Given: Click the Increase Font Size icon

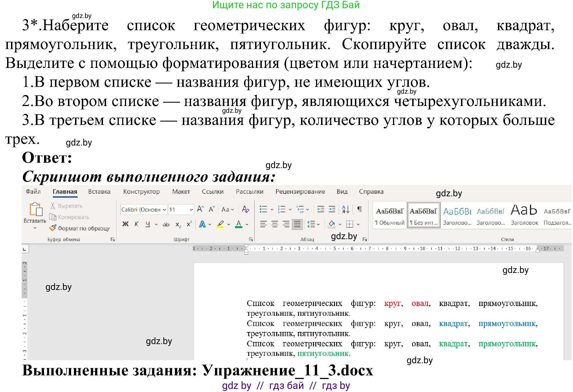Looking at the screenshot, I should point(200,209).
